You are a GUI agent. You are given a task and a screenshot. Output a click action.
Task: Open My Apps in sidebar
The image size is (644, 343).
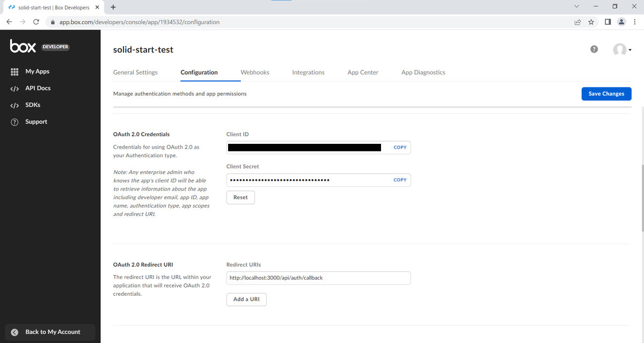click(37, 71)
